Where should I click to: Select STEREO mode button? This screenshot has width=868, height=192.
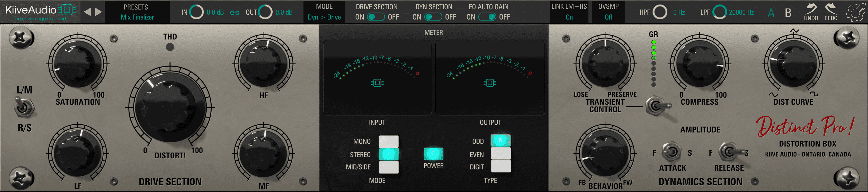(389, 154)
